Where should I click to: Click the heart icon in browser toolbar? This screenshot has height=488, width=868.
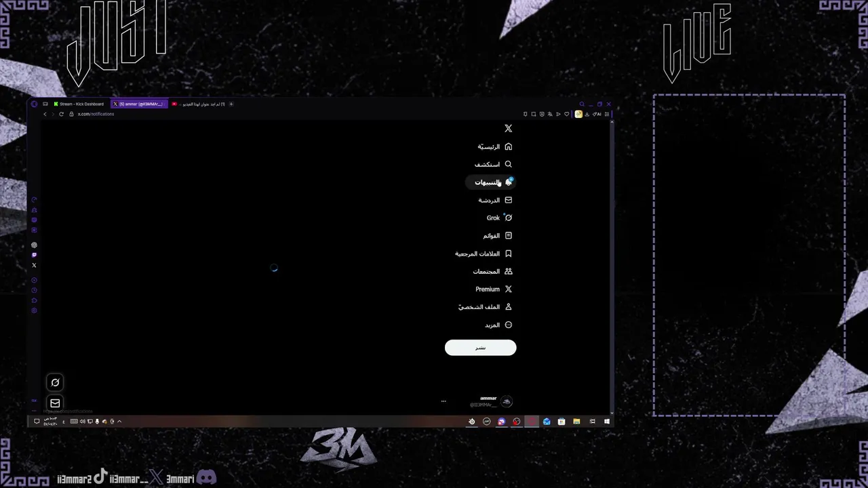567,114
